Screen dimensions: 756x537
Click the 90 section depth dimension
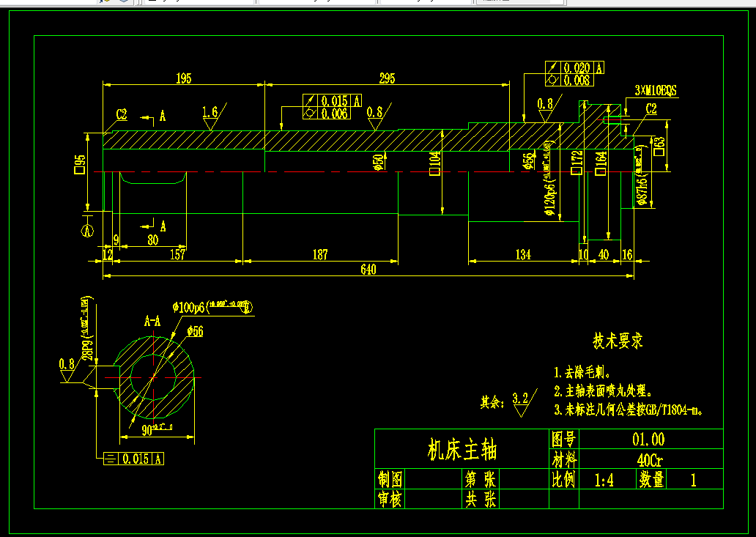point(157,429)
